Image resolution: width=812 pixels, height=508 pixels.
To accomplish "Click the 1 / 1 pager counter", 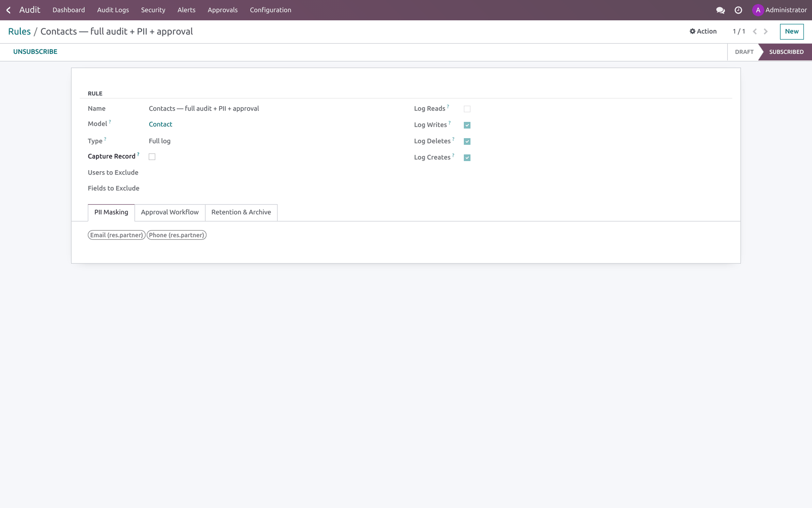I will (739, 31).
